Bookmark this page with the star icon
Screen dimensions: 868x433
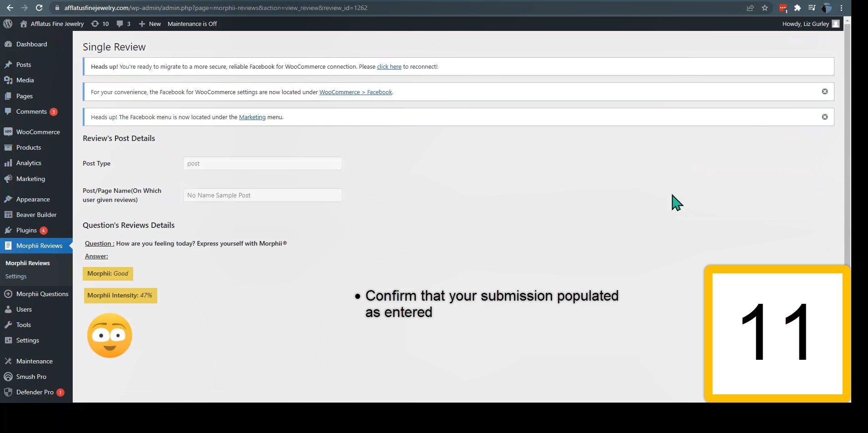765,8
